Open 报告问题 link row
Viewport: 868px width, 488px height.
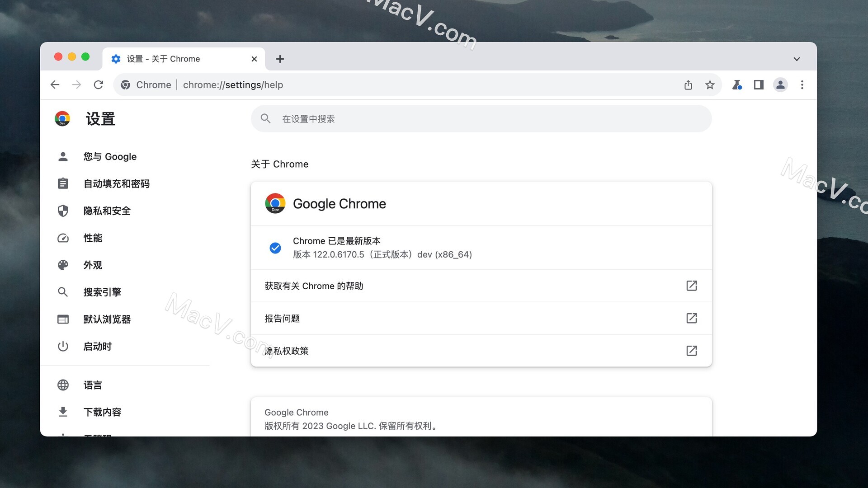coord(481,319)
